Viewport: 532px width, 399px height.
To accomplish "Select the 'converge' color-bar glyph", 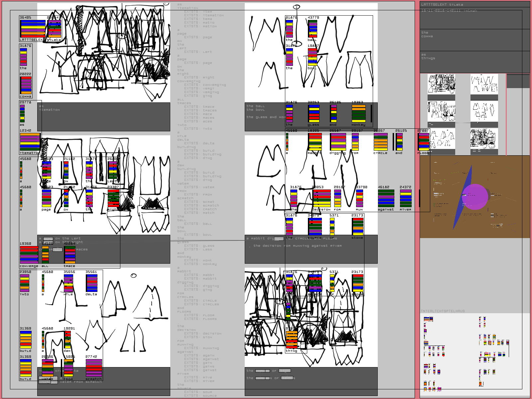I will tap(29, 255).
